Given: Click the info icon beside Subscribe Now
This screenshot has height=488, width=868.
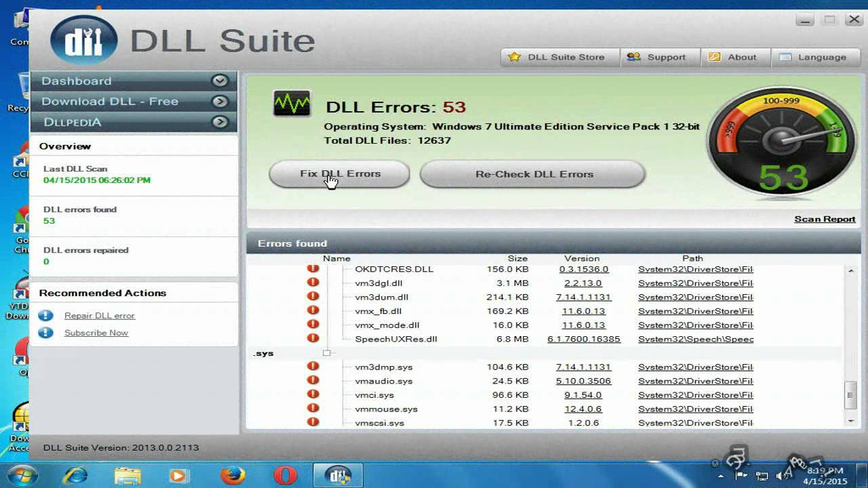Looking at the screenshot, I should (45, 332).
